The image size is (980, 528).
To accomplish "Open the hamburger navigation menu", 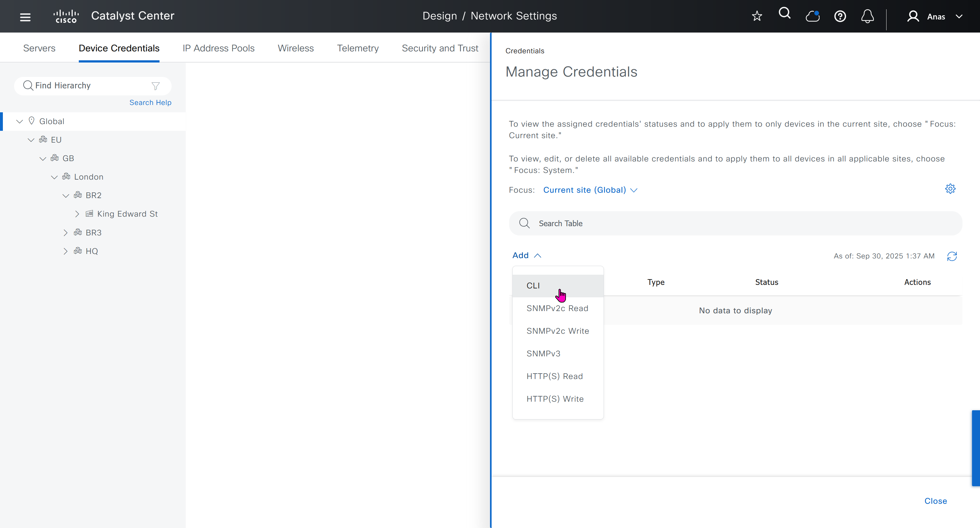I will click(25, 17).
